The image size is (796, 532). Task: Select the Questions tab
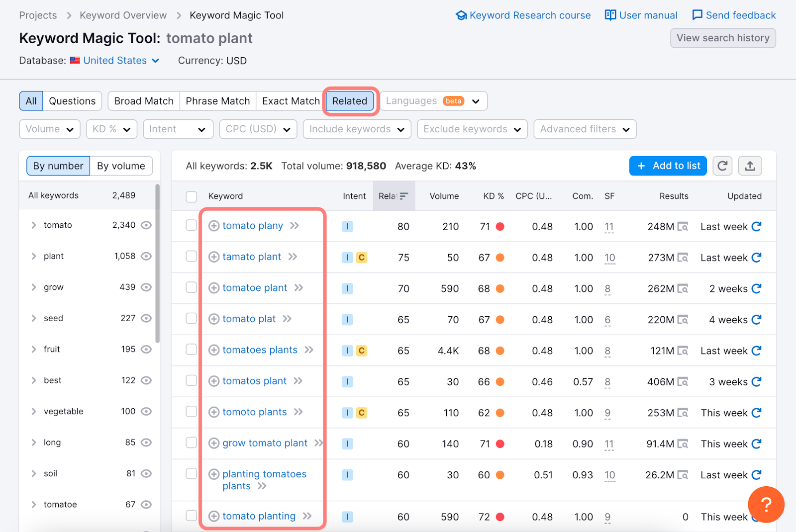(72, 101)
